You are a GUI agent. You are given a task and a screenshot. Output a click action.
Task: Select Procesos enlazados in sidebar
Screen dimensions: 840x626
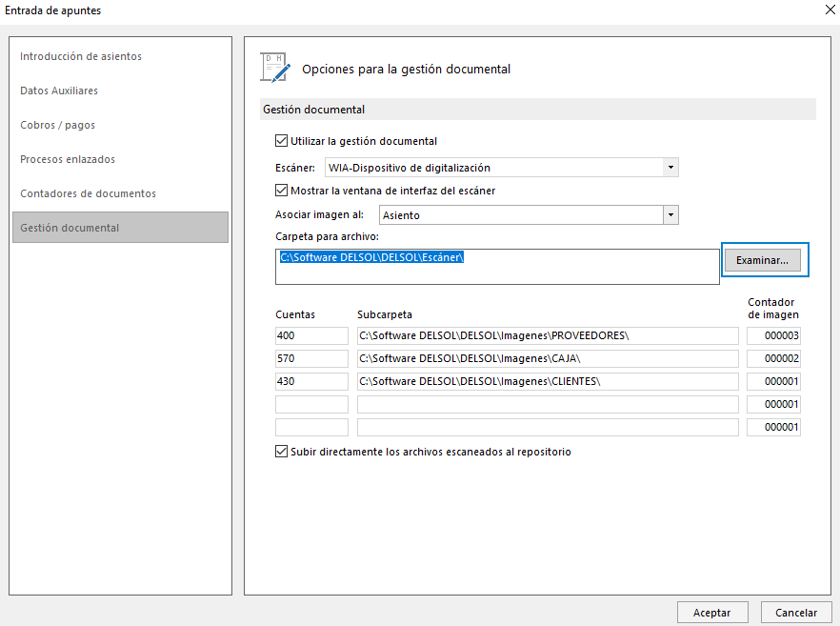coord(68,159)
